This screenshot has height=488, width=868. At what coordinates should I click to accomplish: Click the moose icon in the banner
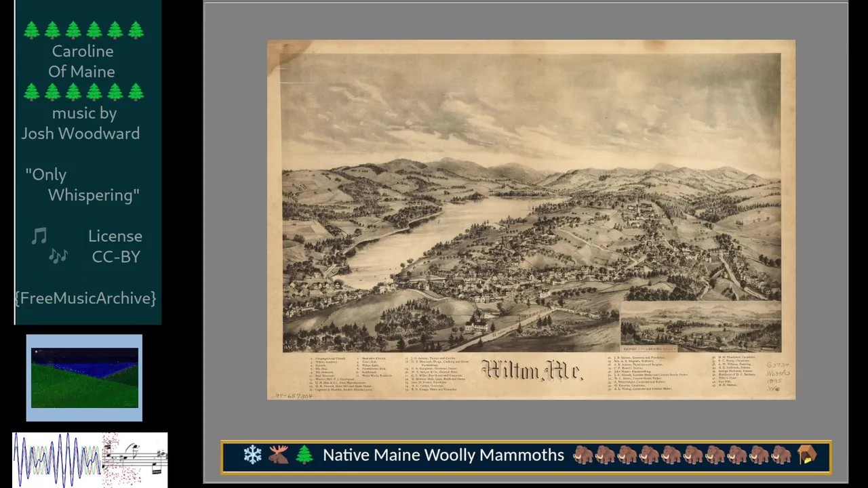[278, 455]
